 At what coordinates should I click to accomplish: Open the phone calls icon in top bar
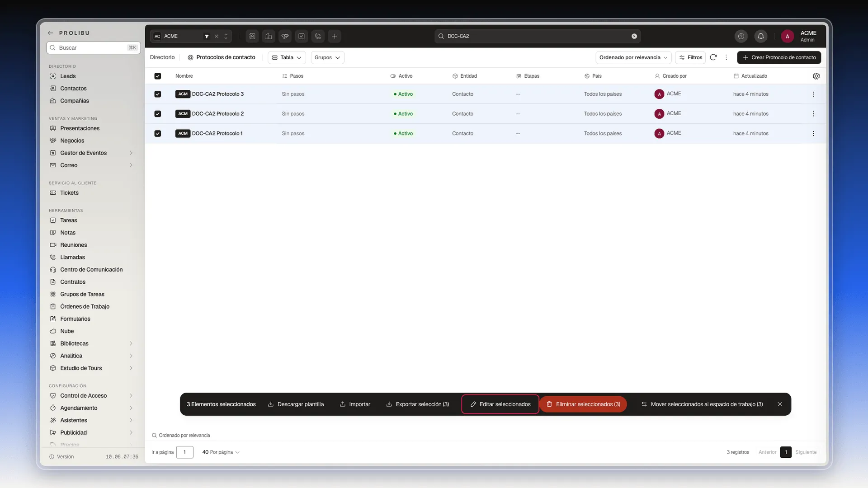[318, 36]
